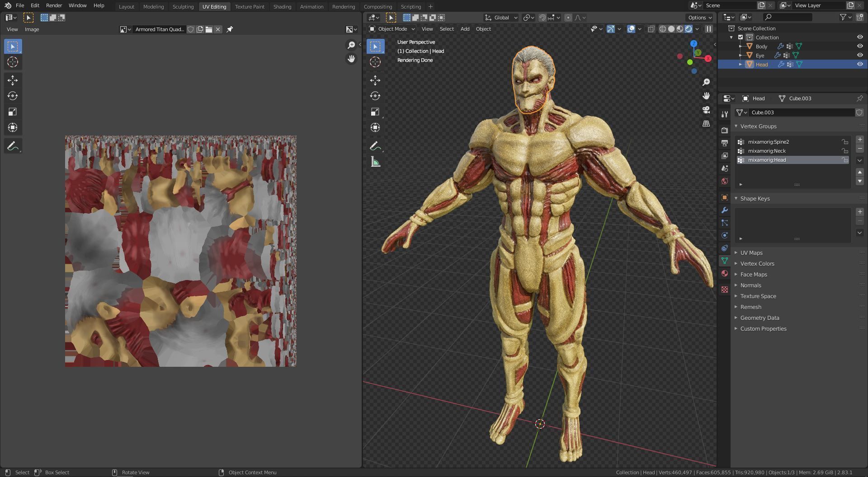
Task: Open vertex group specials dropdown
Action: point(860,160)
